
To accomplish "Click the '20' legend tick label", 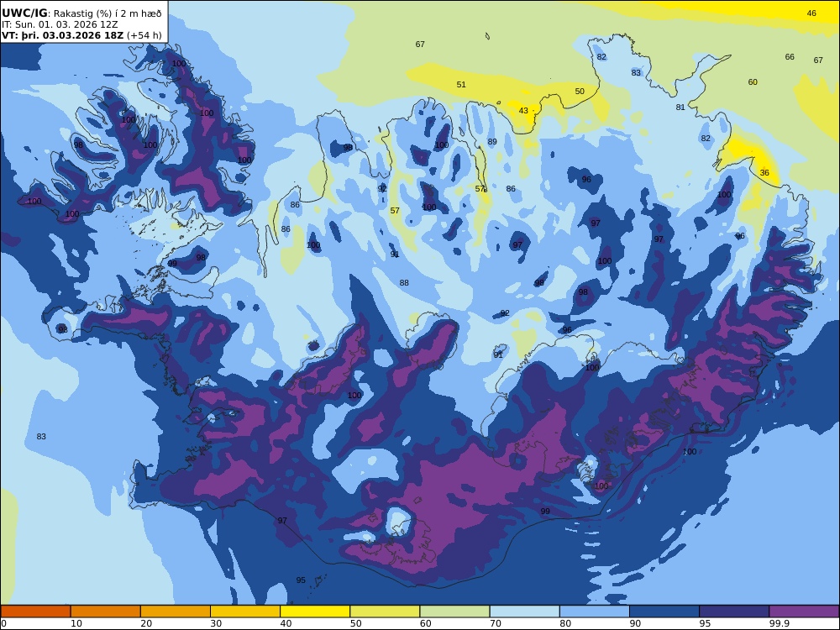I will coord(146,623).
